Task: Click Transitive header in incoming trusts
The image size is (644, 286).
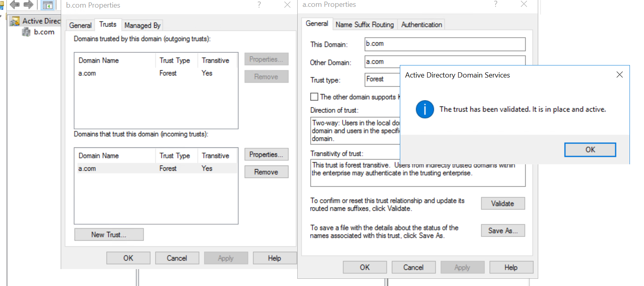Action: pos(217,155)
